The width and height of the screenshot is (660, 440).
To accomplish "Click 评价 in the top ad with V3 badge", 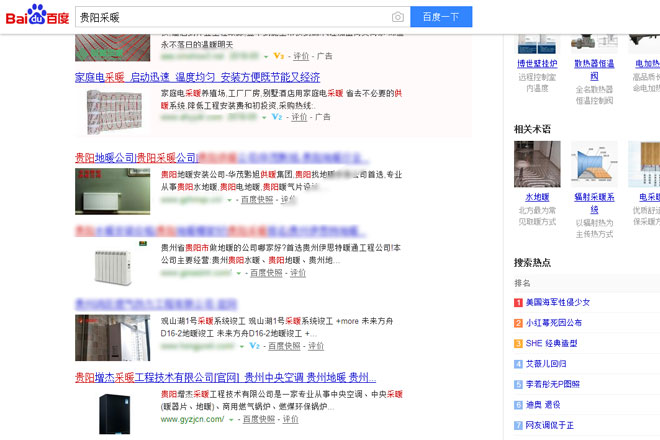I will [x=301, y=56].
